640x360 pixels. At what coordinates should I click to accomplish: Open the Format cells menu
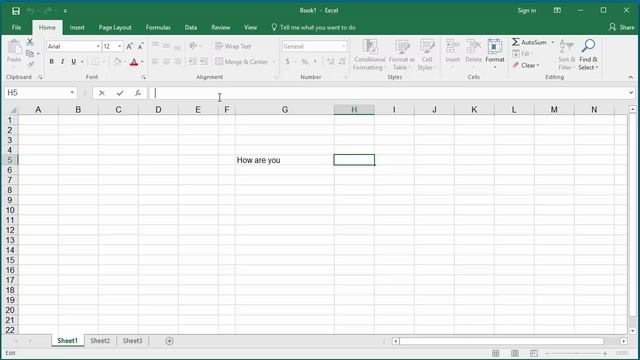point(495,54)
